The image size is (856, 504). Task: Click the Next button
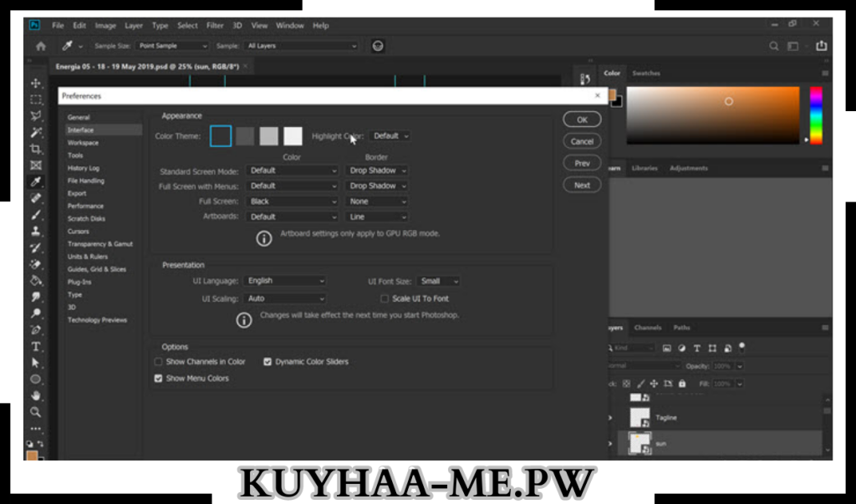pos(582,185)
